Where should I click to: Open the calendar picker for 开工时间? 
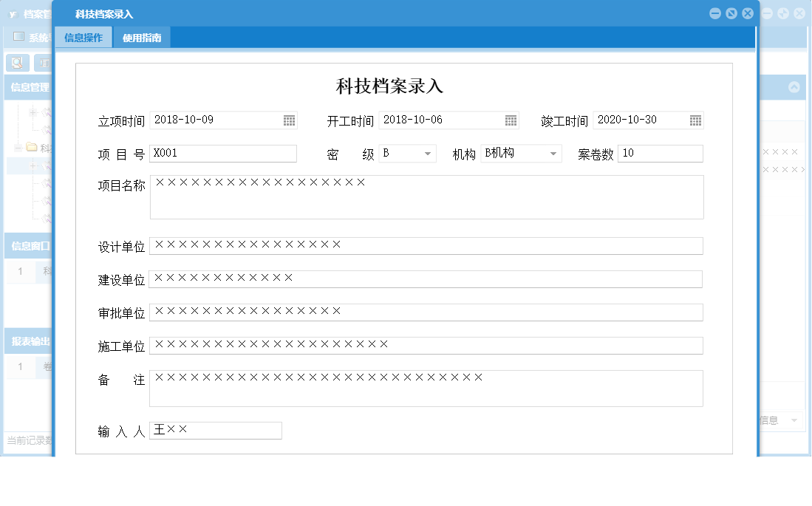coord(508,120)
